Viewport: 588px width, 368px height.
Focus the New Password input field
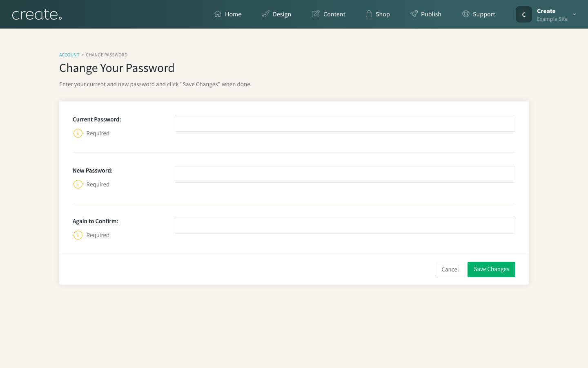pos(345,174)
